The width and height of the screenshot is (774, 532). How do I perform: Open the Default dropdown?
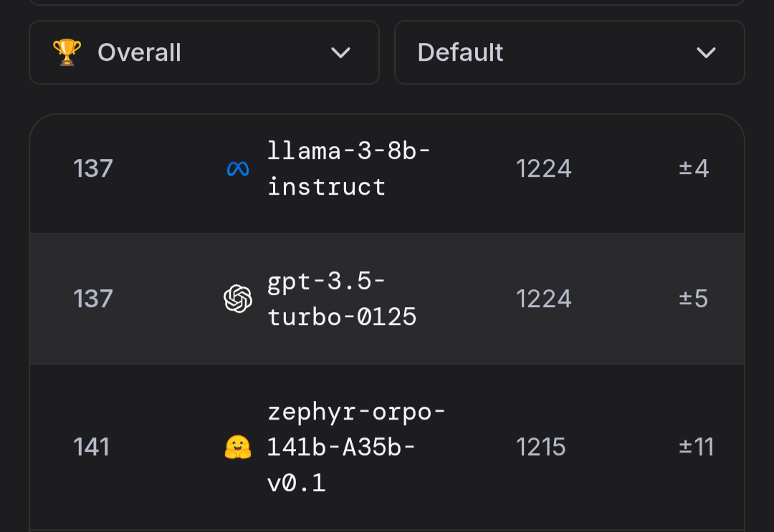569,52
